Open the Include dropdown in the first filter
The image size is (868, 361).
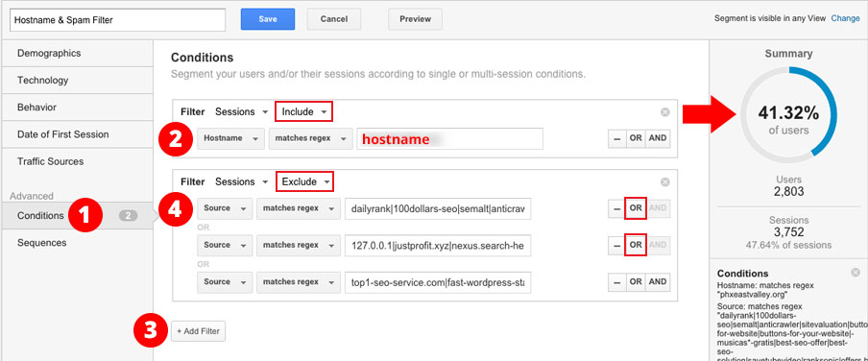pos(304,111)
